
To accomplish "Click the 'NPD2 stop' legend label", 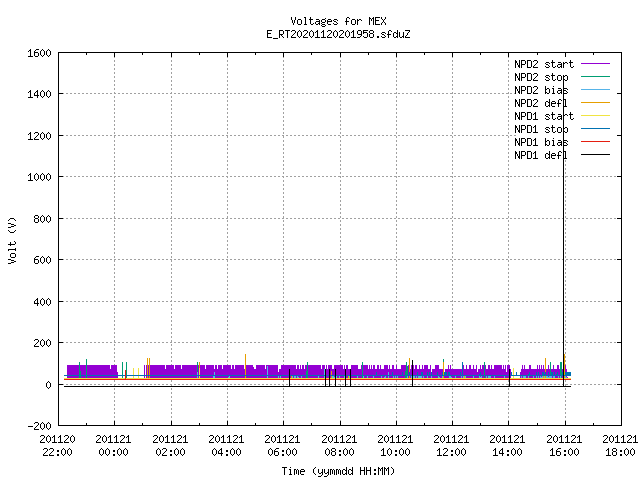I will [x=541, y=77].
